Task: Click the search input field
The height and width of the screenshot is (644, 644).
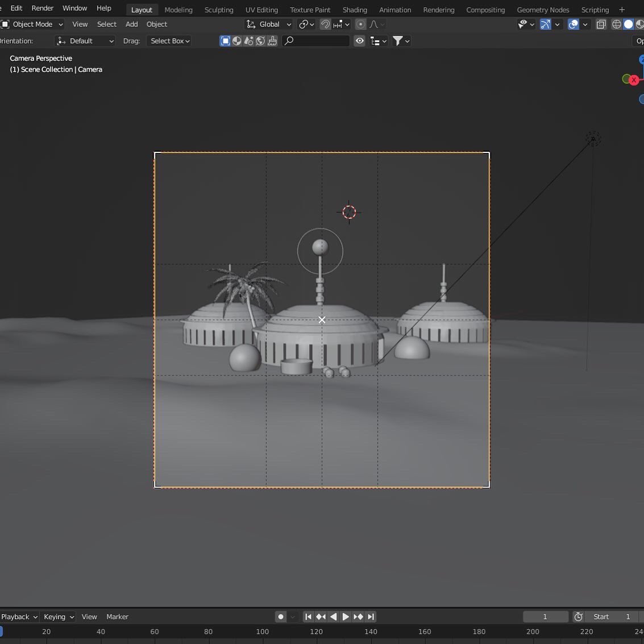Action: click(x=316, y=41)
